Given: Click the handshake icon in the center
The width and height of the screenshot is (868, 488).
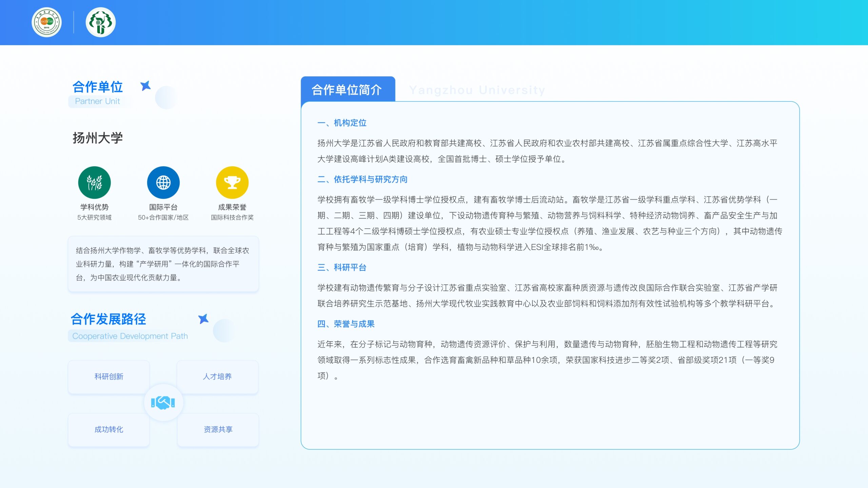Looking at the screenshot, I should point(163,403).
